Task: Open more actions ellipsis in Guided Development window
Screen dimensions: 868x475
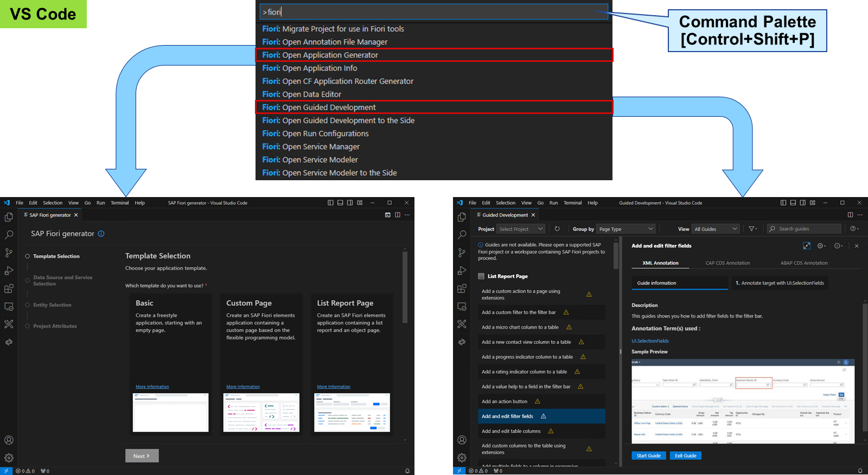Action: click(x=860, y=215)
